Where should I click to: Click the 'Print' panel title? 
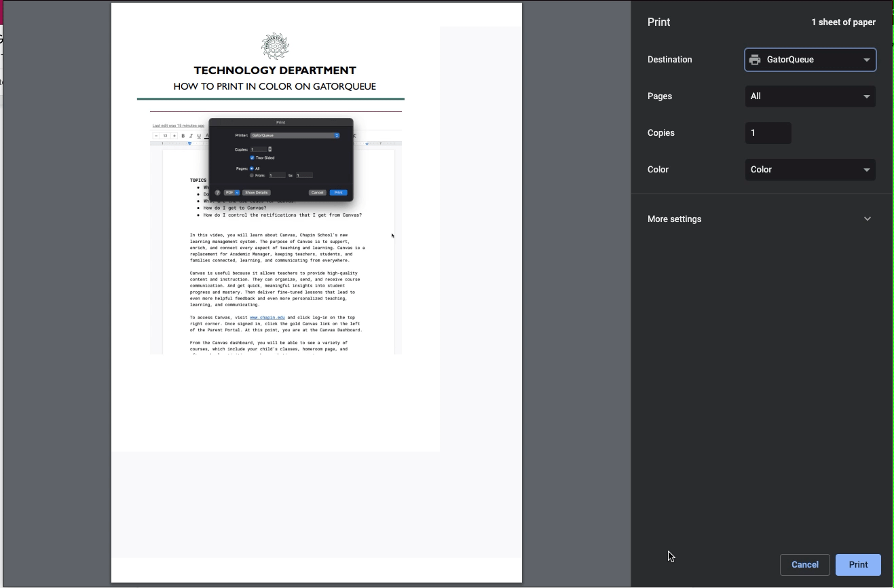(x=658, y=22)
